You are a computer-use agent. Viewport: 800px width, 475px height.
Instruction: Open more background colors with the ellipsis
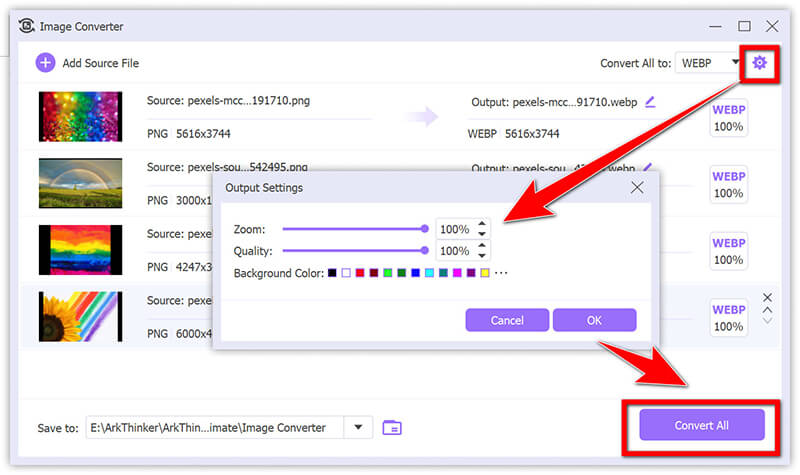501,273
